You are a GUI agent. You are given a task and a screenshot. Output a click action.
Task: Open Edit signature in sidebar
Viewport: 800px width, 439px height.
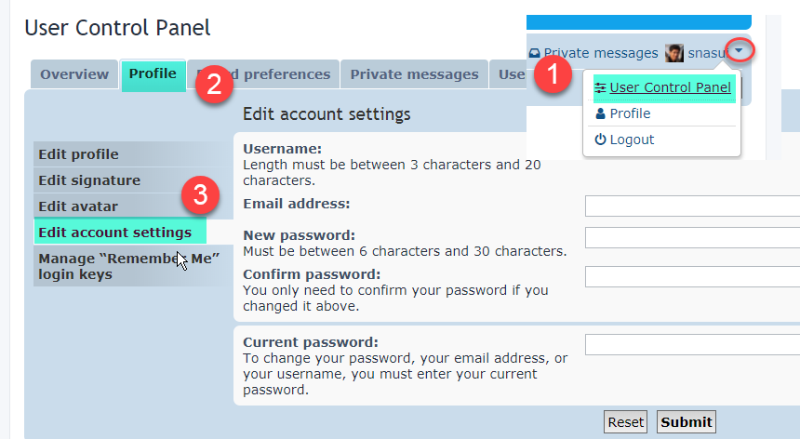(89, 180)
